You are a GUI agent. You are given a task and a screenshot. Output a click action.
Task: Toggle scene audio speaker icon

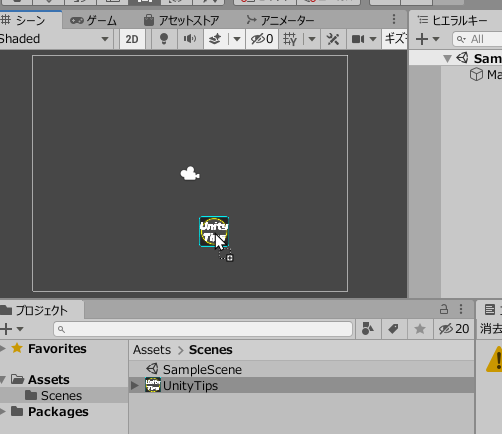coord(190,39)
